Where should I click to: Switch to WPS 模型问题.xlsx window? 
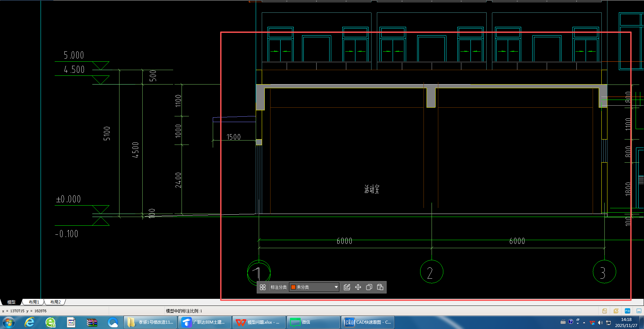[x=259, y=323]
